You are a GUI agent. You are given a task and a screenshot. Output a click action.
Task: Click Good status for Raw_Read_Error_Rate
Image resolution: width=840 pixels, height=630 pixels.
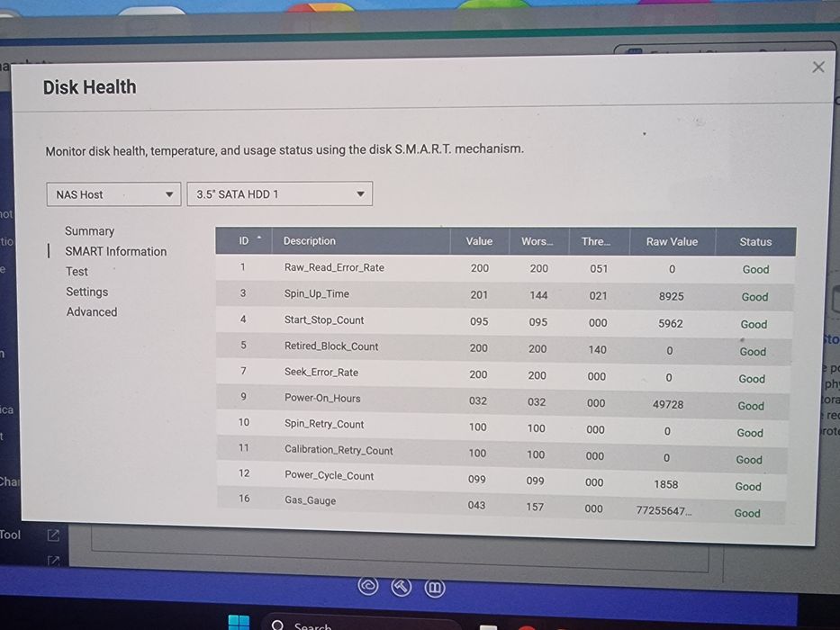[x=755, y=269]
